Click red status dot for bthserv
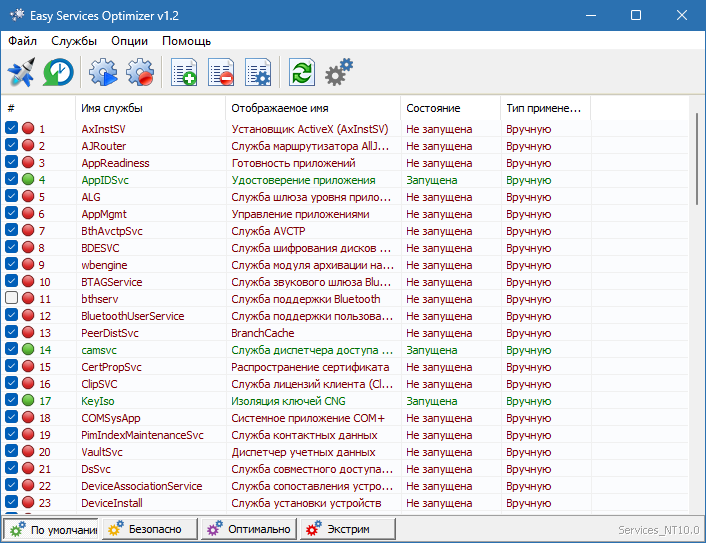Viewport: 706px width, 543px height. click(28, 298)
